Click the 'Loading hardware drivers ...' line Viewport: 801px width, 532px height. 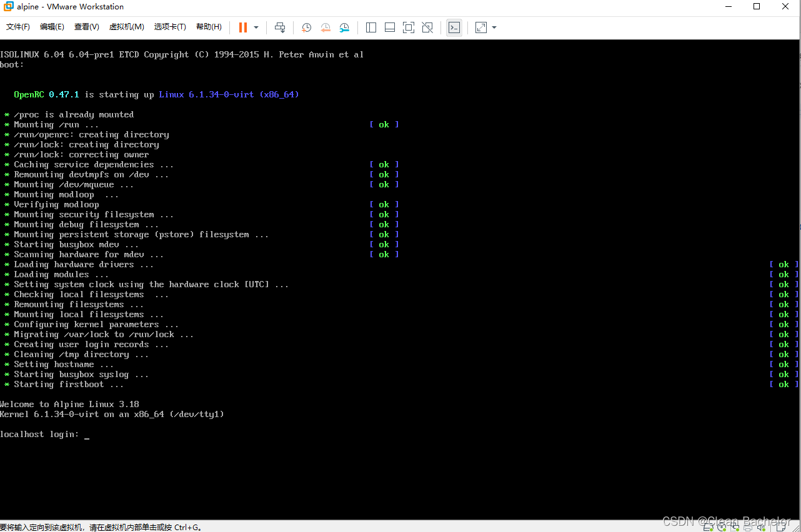(x=79, y=265)
